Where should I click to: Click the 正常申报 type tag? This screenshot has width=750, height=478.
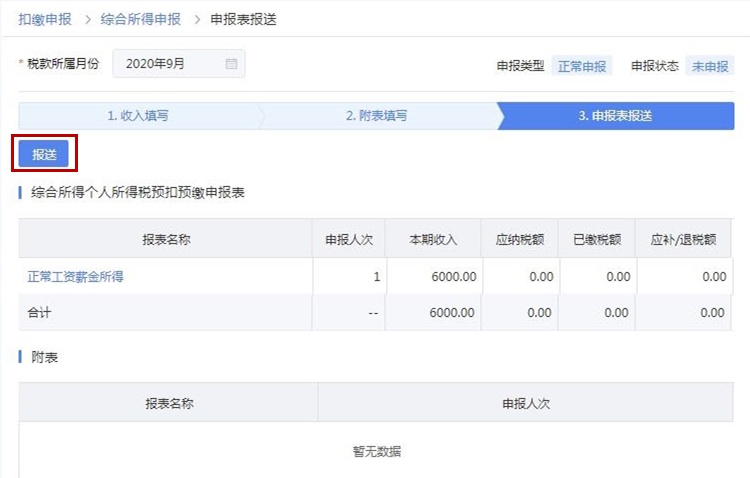[x=582, y=66]
